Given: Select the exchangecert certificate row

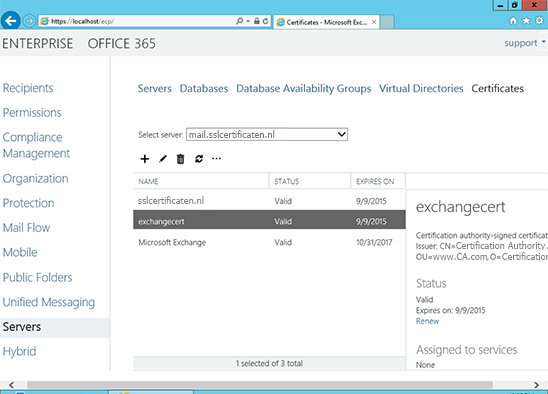Looking at the screenshot, I should [269, 221].
